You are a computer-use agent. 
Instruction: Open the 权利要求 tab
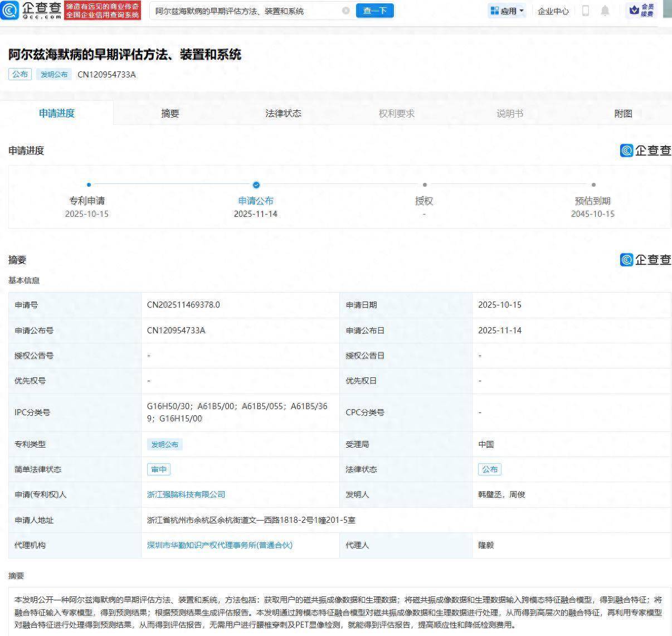point(396,113)
